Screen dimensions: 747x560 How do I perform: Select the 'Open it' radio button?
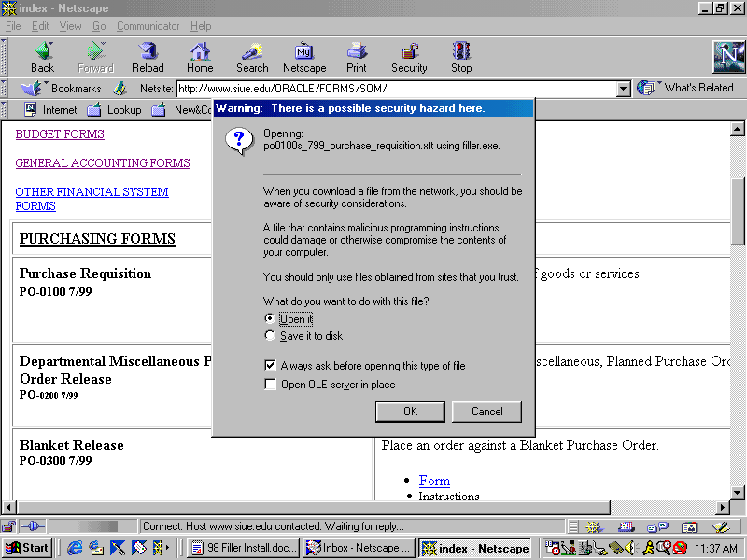(271, 319)
